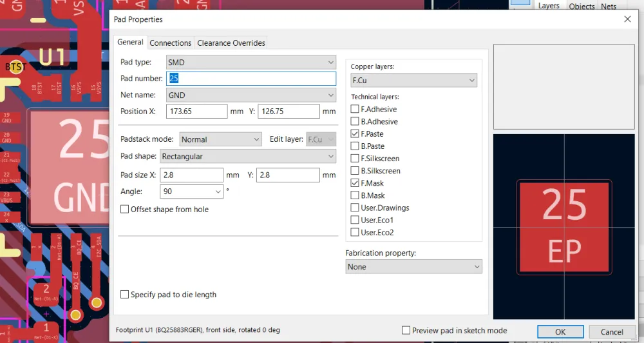Expand the Net name dropdown
This screenshot has width=644, height=343.
251,95
